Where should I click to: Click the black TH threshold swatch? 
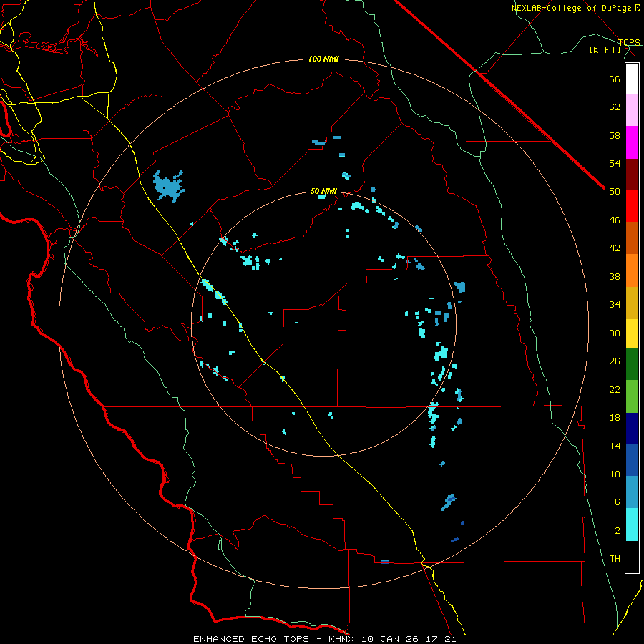point(632,557)
